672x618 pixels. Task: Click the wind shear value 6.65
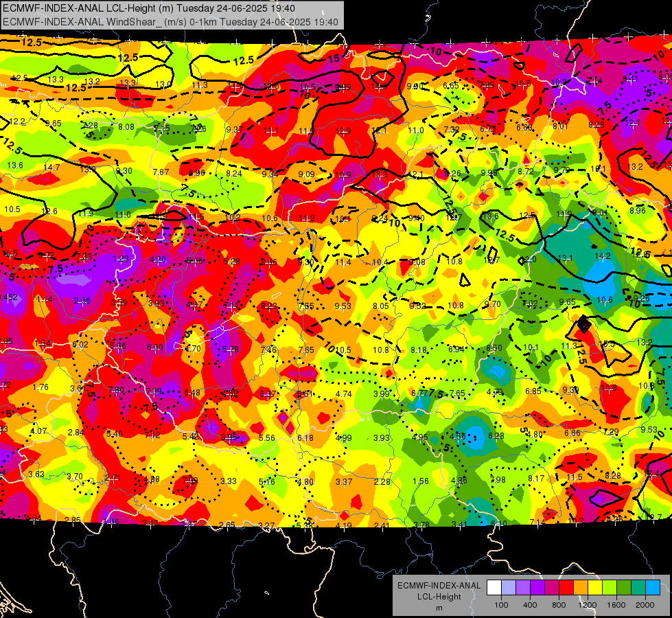[x=451, y=86]
